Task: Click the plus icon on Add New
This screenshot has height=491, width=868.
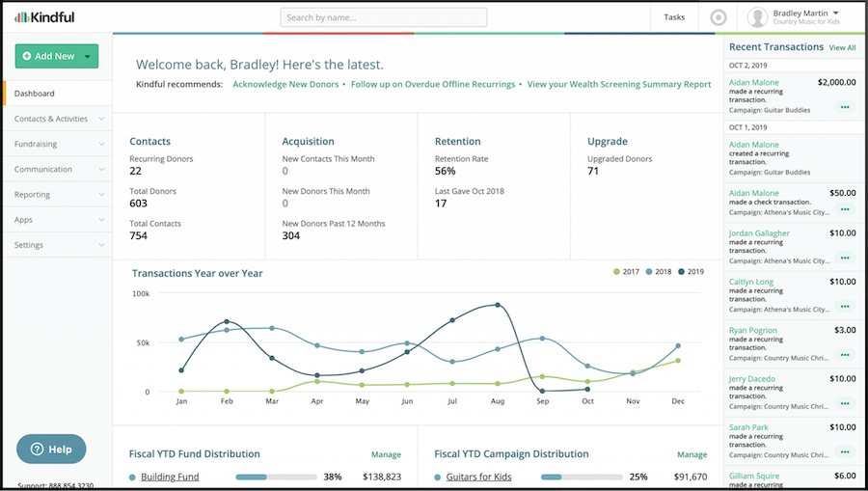Action: (27, 56)
